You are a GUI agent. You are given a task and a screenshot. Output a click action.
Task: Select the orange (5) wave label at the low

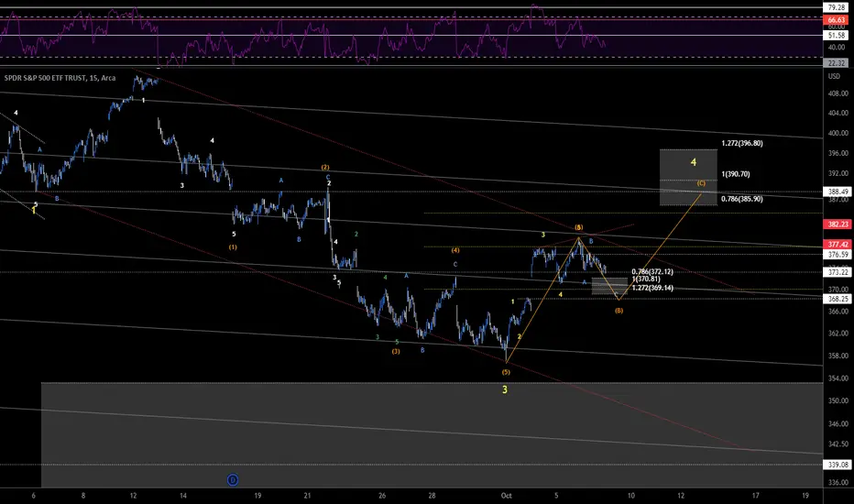point(506,372)
